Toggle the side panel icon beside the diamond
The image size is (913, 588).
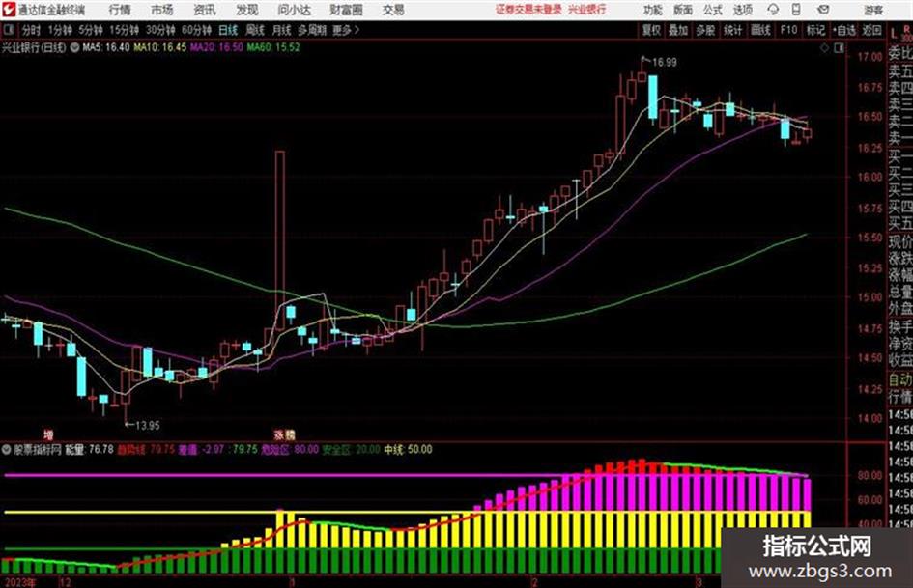coord(839,48)
